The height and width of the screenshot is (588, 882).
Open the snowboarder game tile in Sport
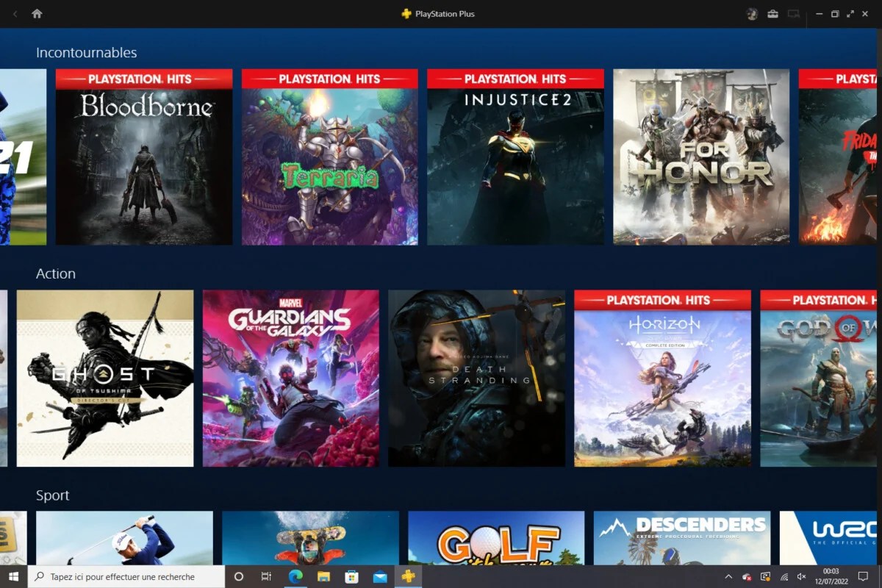point(310,538)
